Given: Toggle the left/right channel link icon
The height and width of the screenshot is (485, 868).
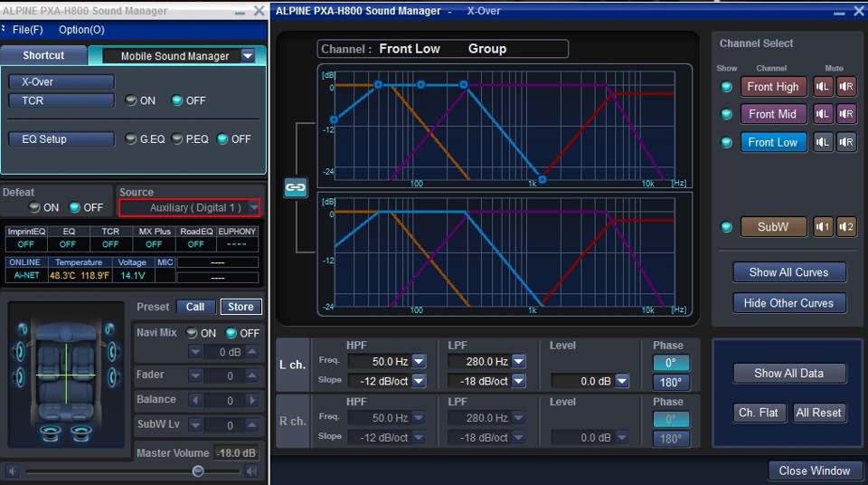Looking at the screenshot, I should (296, 187).
